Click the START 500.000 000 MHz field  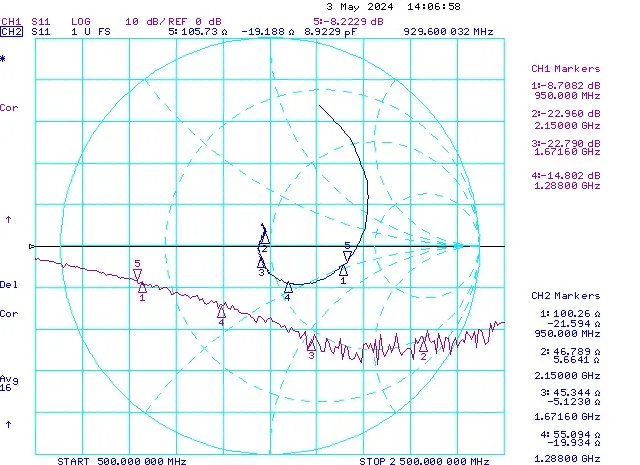coord(121,461)
